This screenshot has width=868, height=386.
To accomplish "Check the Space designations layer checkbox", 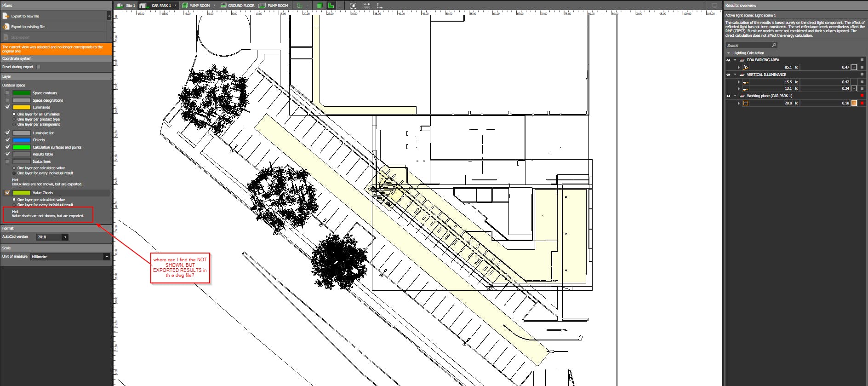I will point(7,100).
